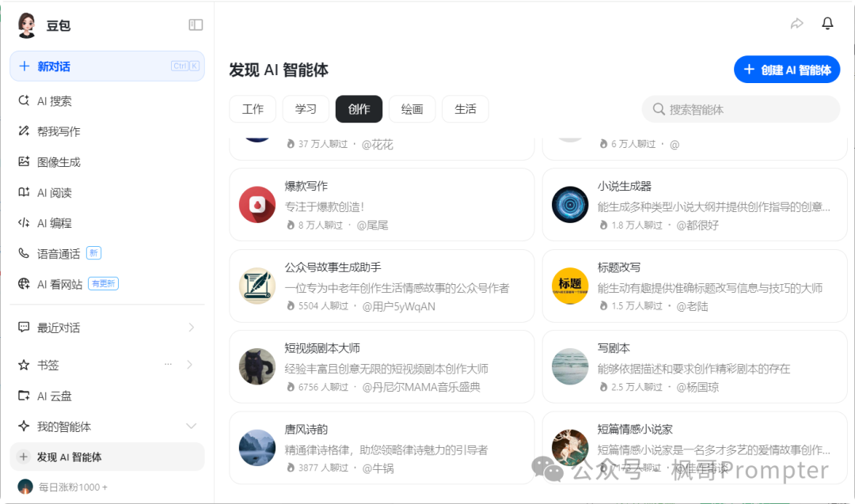Click the 新 badge beside 语音通话
This screenshot has width=855, height=504.
pos(93,253)
